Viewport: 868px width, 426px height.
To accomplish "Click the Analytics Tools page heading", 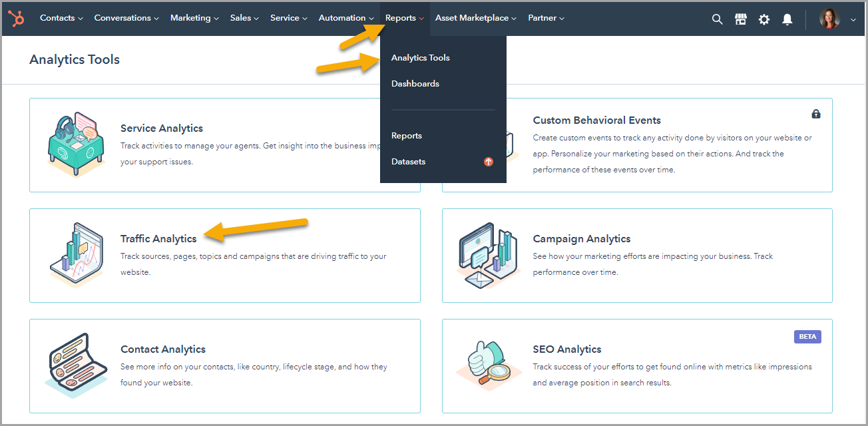I will (75, 59).
